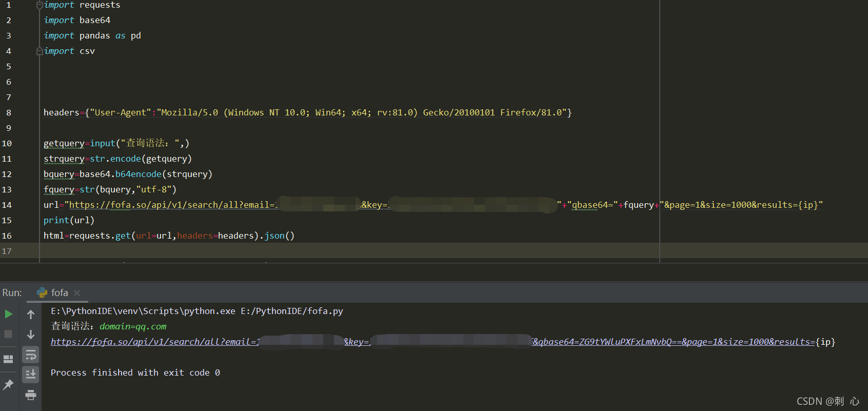
Task: Click the '查询语法:' console prompt text
Action: (x=72, y=326)
